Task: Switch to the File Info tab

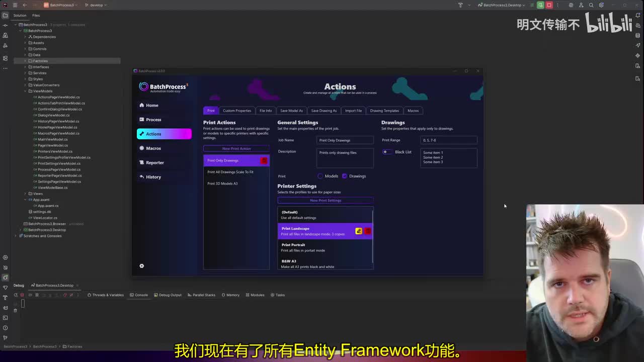Action: coord(266,111)
